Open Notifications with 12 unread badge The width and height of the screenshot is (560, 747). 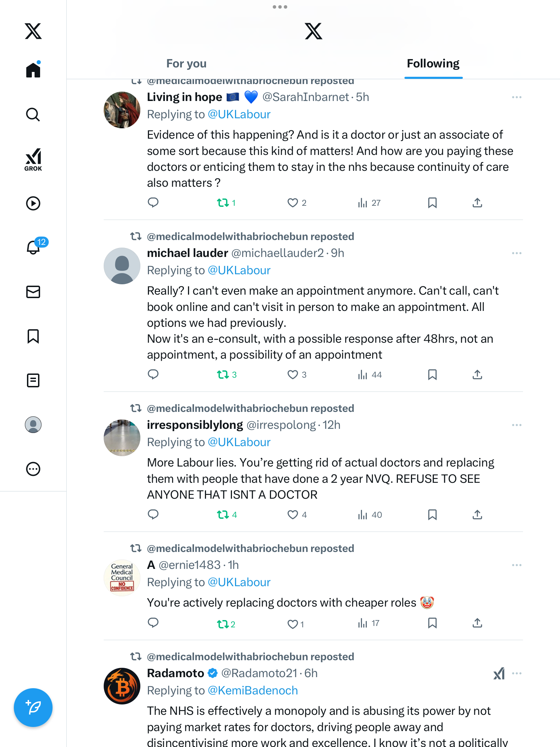[34, 247]
